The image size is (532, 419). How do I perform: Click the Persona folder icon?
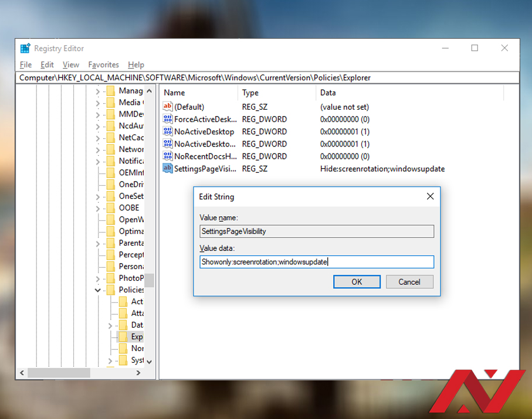pos(111,267)
